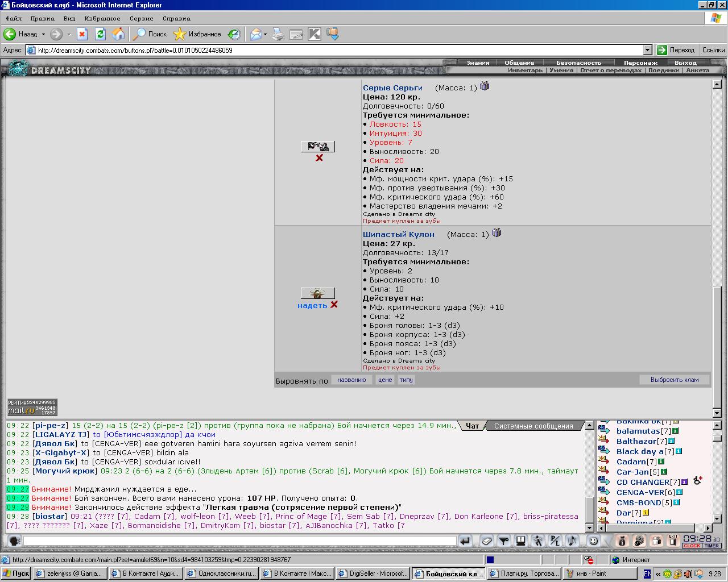Toggle the funnel chat filter button
728x582 pixels.
503,541
